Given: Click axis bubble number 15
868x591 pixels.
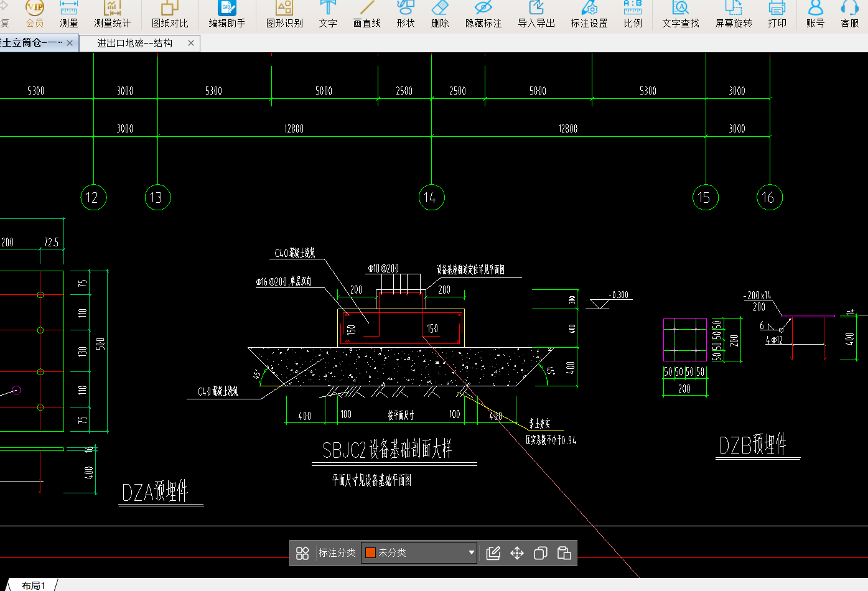Looking at the screenshot, I should pos(706,197).
